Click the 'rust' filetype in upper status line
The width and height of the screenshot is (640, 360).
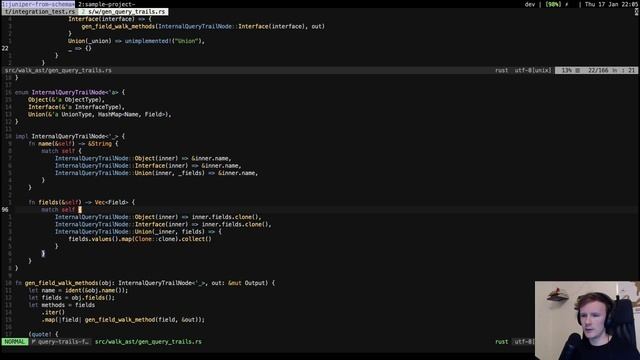coord(502,70)
